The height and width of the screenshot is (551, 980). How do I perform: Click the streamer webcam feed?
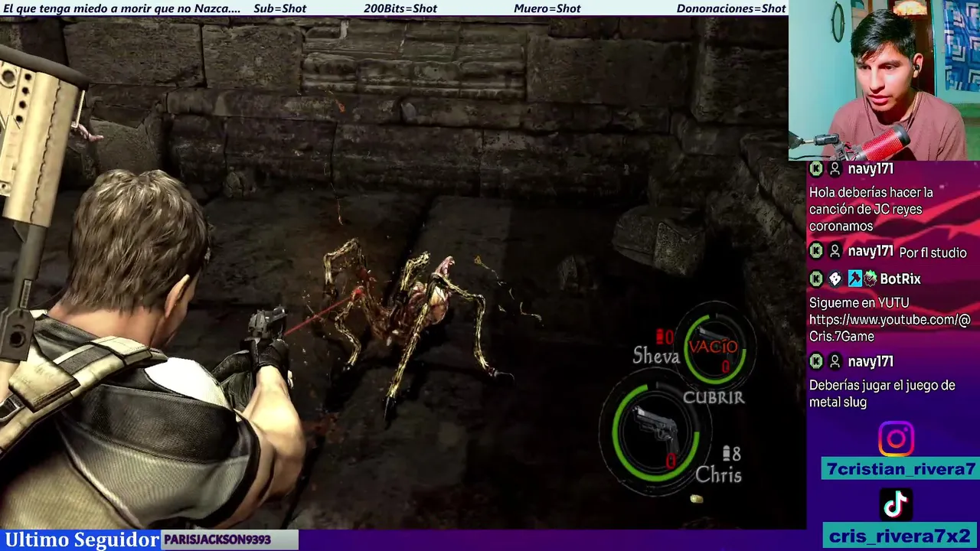884,80
